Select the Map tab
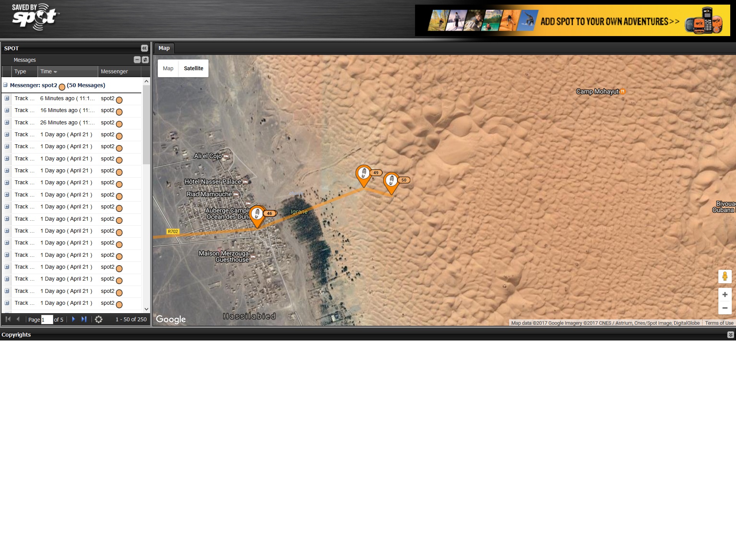Screen dimensions: 736x560 tap(164, 48)
